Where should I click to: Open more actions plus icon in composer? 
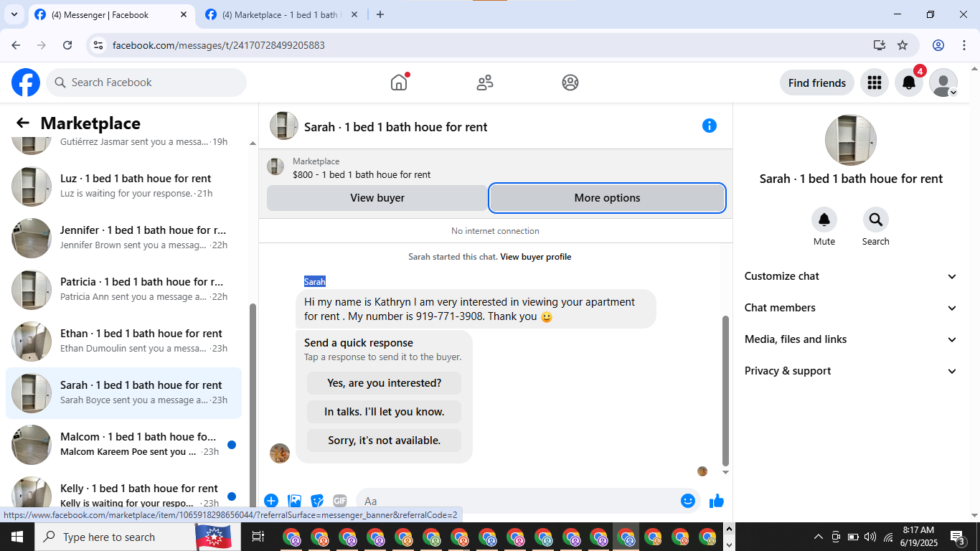pos(271,501)
